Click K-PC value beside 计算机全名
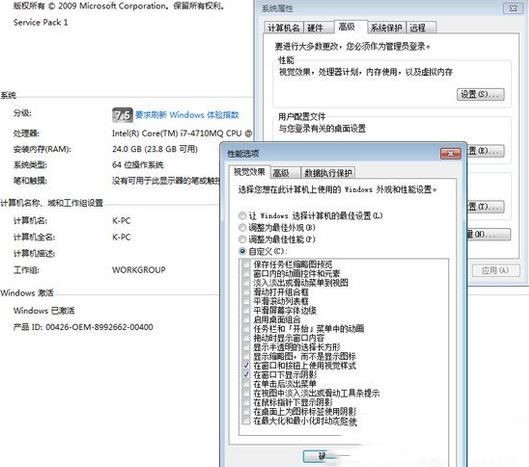Image resolution: width=529 pixels, height=467 pixels. (x=121, y=237)
